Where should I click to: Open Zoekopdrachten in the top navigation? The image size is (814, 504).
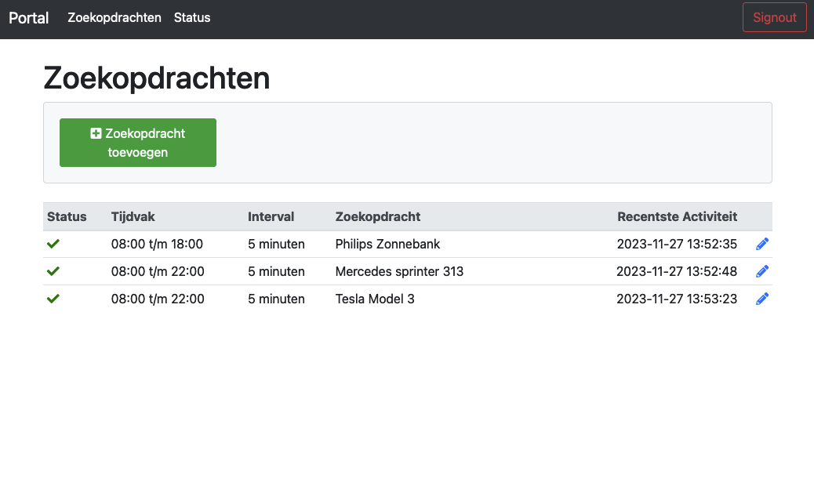[114, 17]
